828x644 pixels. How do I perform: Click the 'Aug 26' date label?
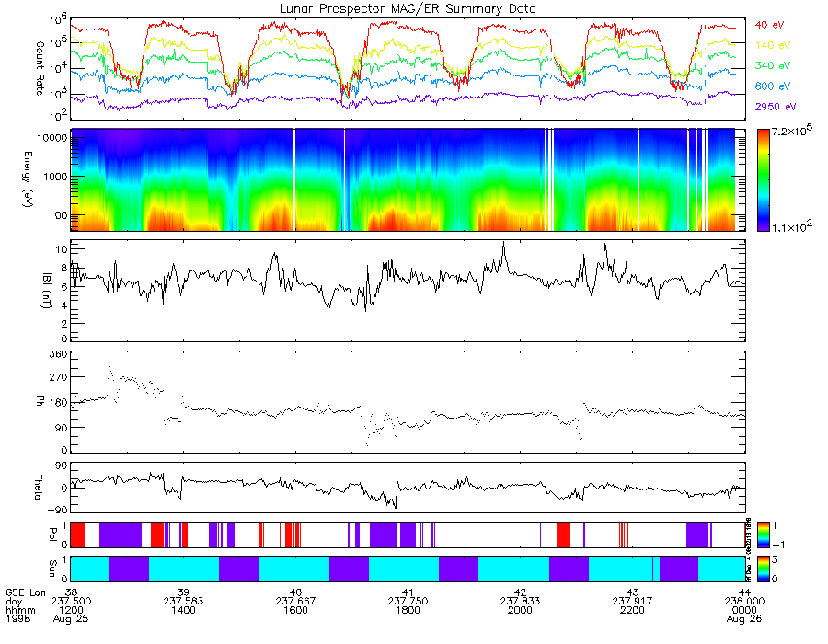(744, 619)
